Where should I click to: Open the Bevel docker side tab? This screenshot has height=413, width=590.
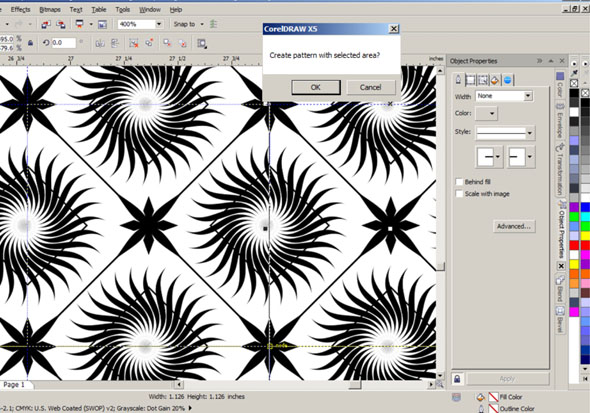560,319
